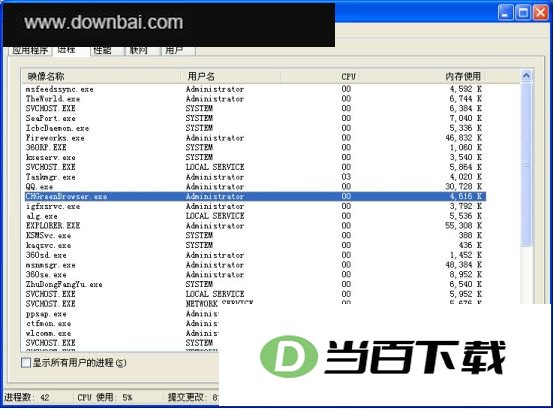The image size is (554, 409).
Task: Select the Taskmgr.exe process row
Action: point(255,177)
